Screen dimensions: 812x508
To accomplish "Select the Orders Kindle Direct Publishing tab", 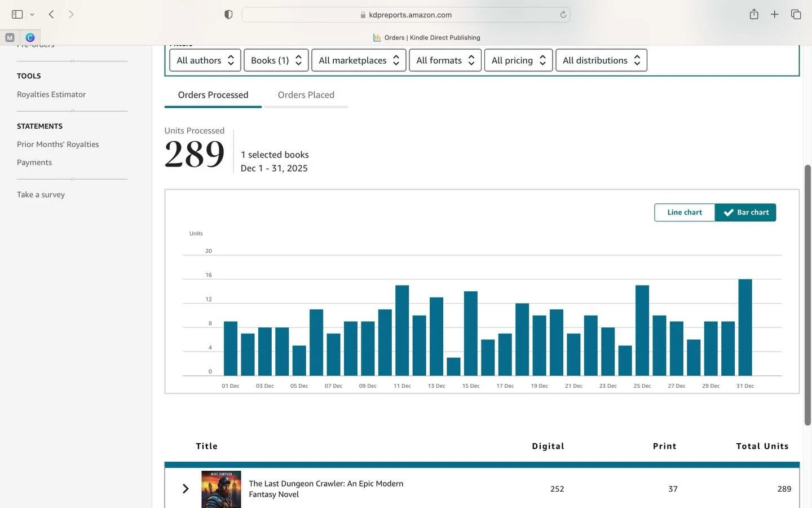I will pyautogui.click(x=426, y=38).
